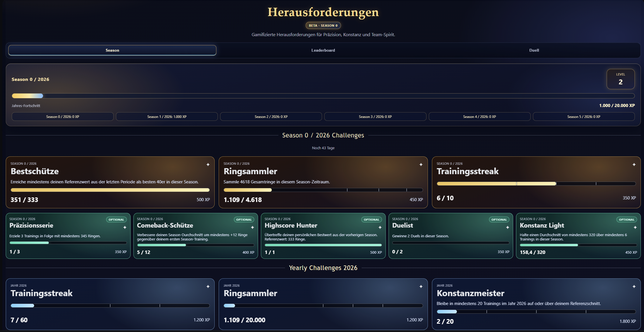Click the BETA - SEASON 0 badge
This screenshot has height=332, width=644.
tap(323, 25)
